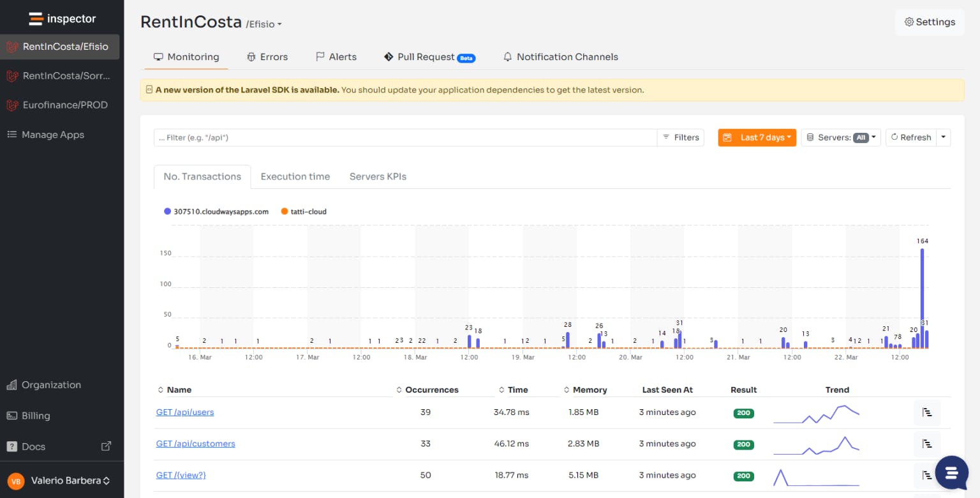Select the Servers KPIs chart tab
This screenshot has width=980, height=498.
click(378, 176)
